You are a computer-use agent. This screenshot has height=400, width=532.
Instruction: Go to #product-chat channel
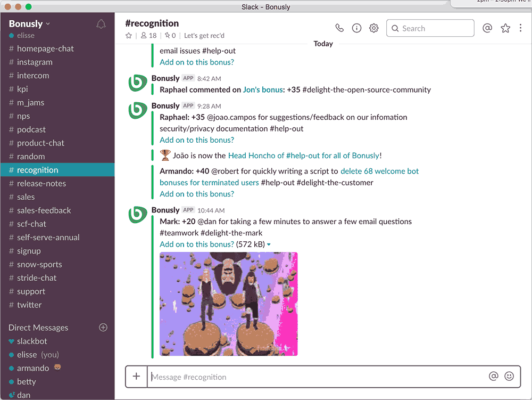coord(57,143)
